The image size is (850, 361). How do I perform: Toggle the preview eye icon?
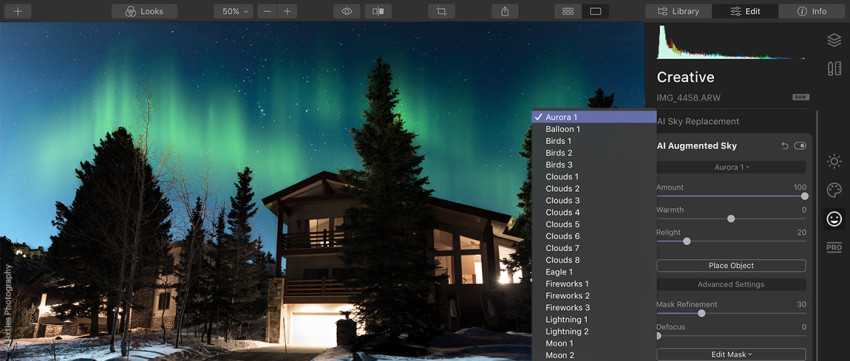[x=347, y=11]
